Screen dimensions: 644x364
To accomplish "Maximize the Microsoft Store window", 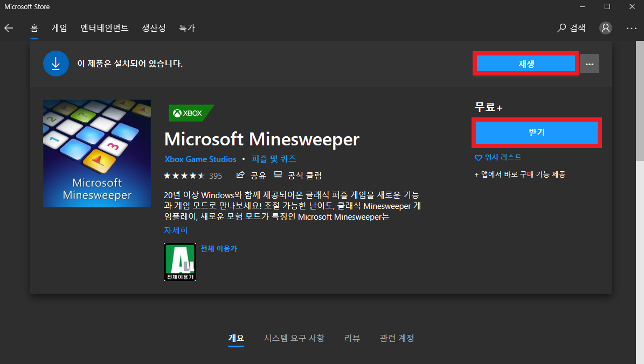I will point(607,6).
